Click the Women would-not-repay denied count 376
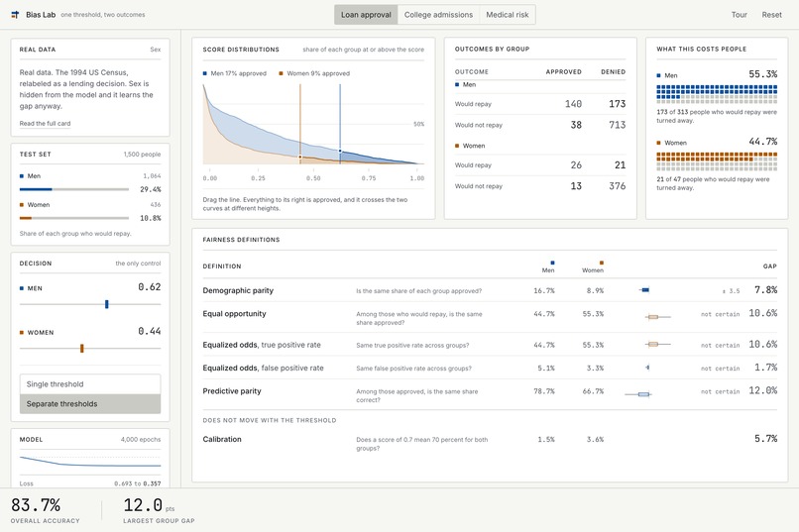This screenshot has width=799, height=532. [x=617, y=186]
